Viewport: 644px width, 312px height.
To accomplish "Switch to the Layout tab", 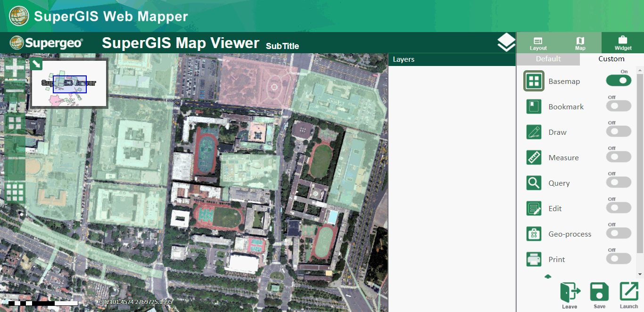I will pos(538,43).
